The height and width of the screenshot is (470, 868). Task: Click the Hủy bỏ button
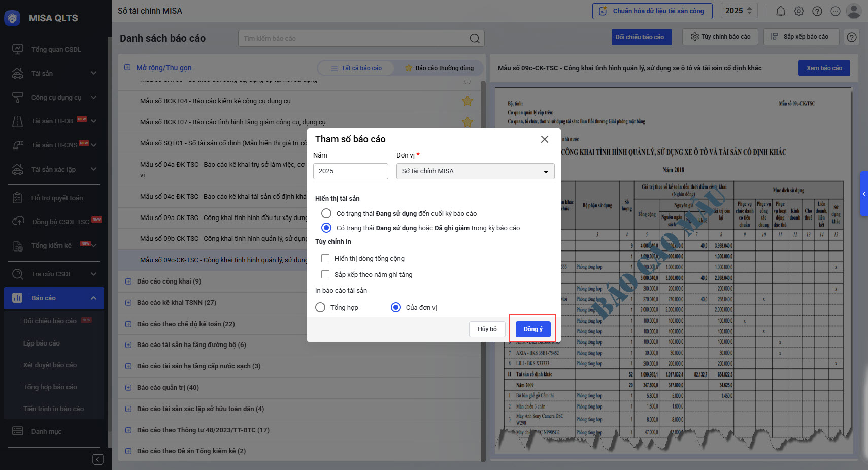487,329
